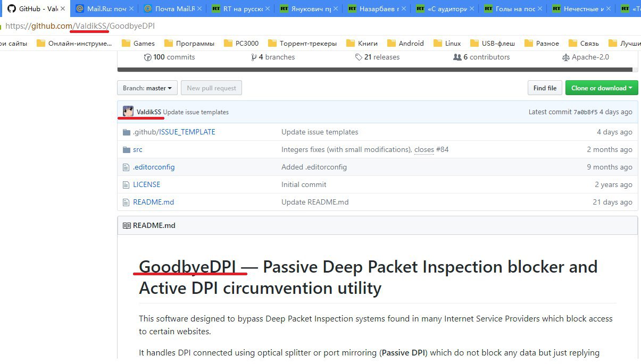The width and height of the screenshot is (641, 364).
Task: Open README.md in the file list
Action: (x=153, y=202)
